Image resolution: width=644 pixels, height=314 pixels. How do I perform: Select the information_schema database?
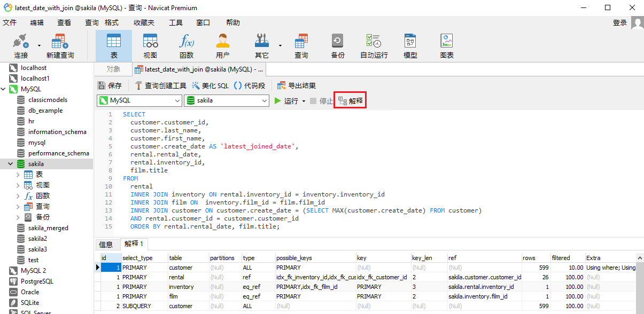(x=57, y=132)
